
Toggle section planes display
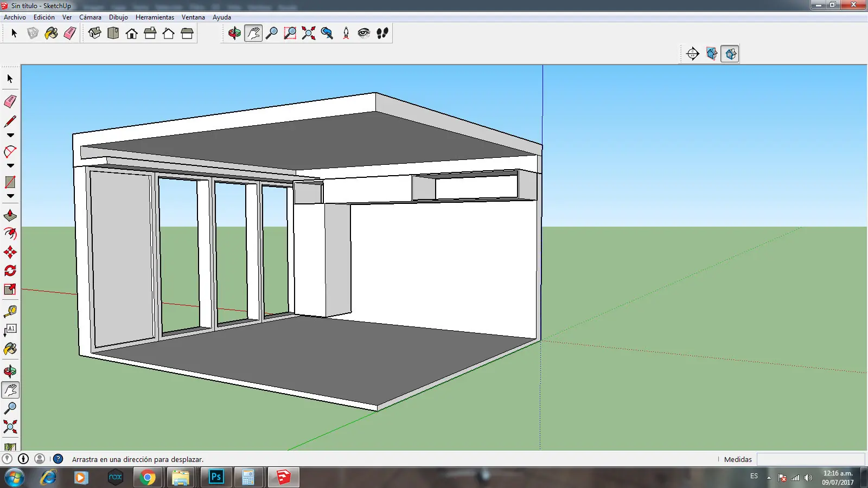712,54
